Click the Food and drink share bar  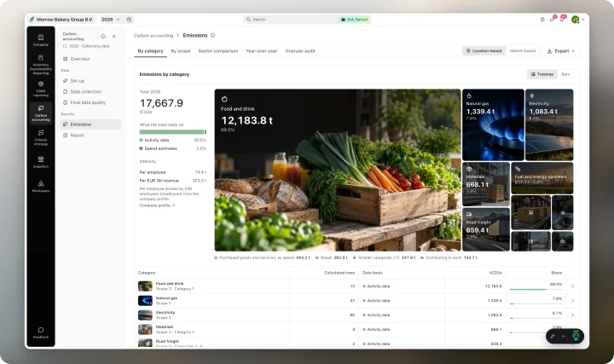536,289
